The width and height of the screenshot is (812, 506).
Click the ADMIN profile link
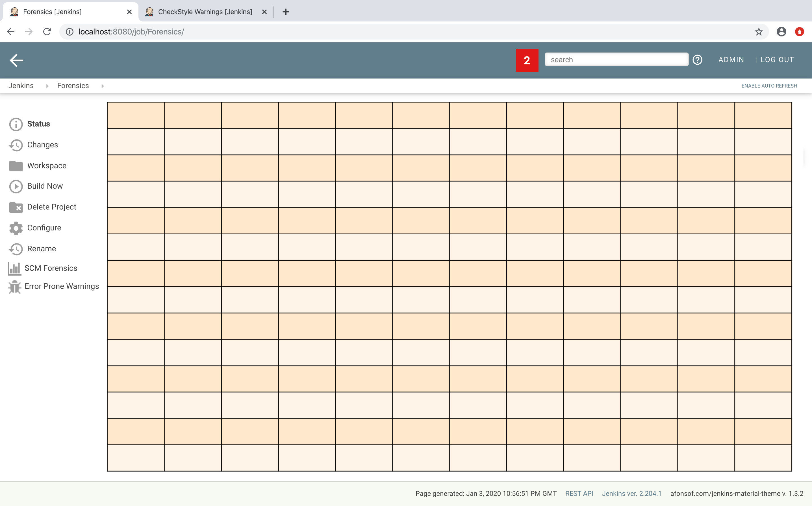click(x=731, y=60)
